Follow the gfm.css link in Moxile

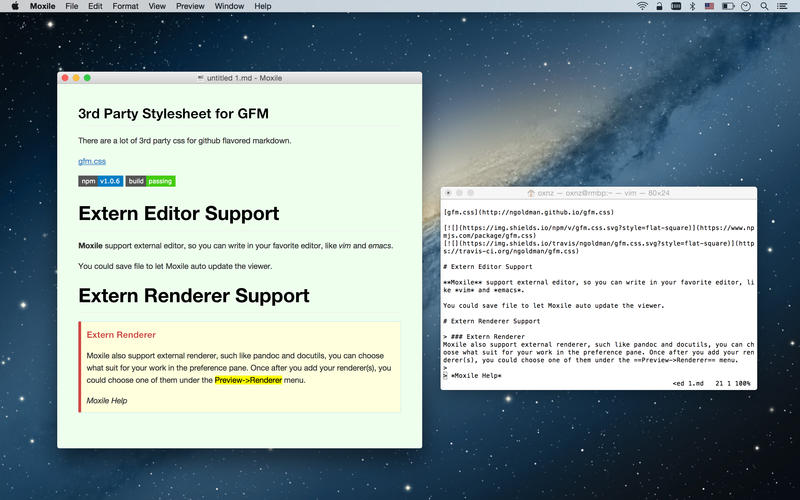[92, 161]
